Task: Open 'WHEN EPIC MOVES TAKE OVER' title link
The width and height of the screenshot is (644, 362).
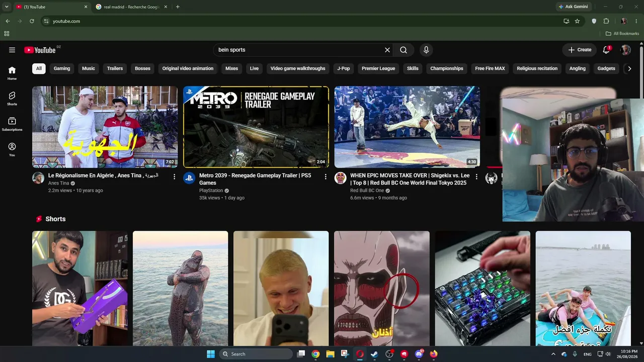Action: coord(410,179)
